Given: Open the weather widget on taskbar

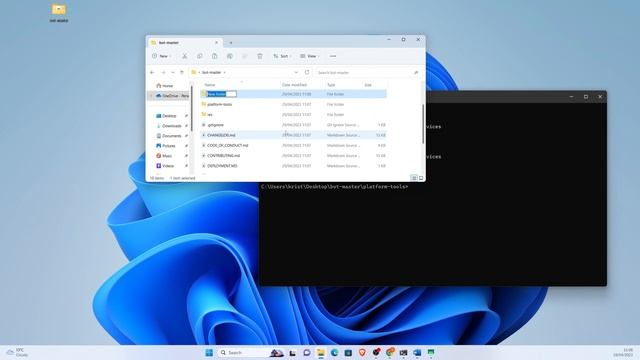Looking at the screenshot, I should point(17,353).
